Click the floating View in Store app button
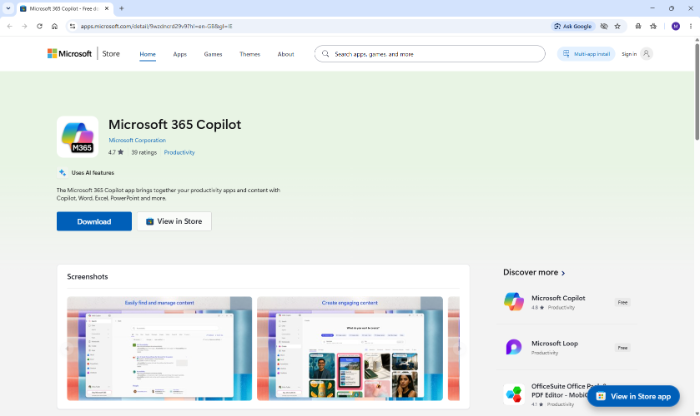The width and height of the screenshot is (700, 416). 633,396
